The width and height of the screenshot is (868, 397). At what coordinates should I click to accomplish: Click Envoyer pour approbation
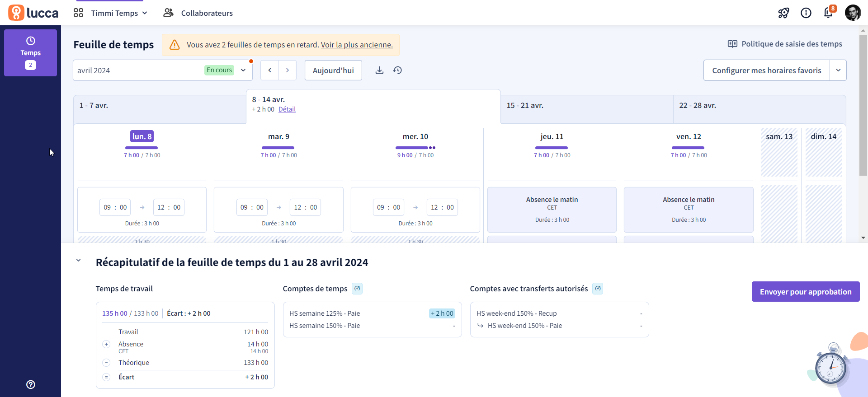tap(806, 292)
